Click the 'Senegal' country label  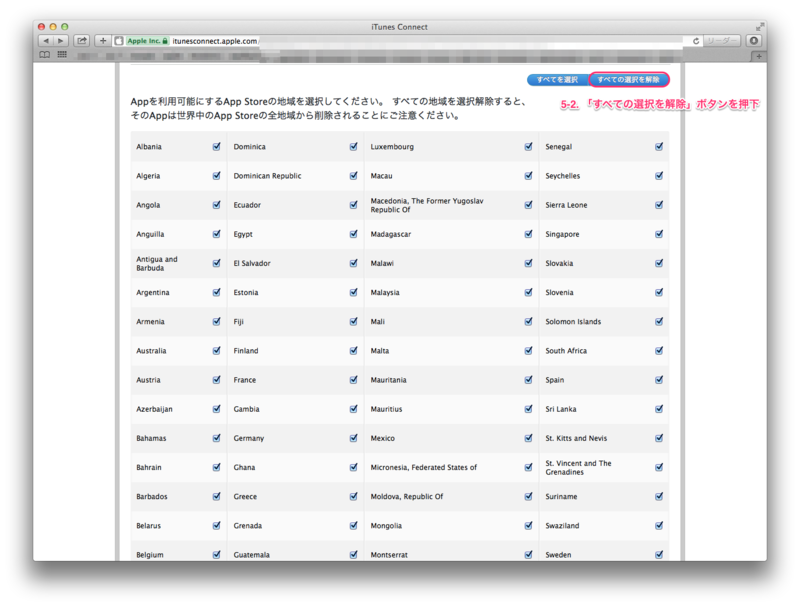click(559, 147)
